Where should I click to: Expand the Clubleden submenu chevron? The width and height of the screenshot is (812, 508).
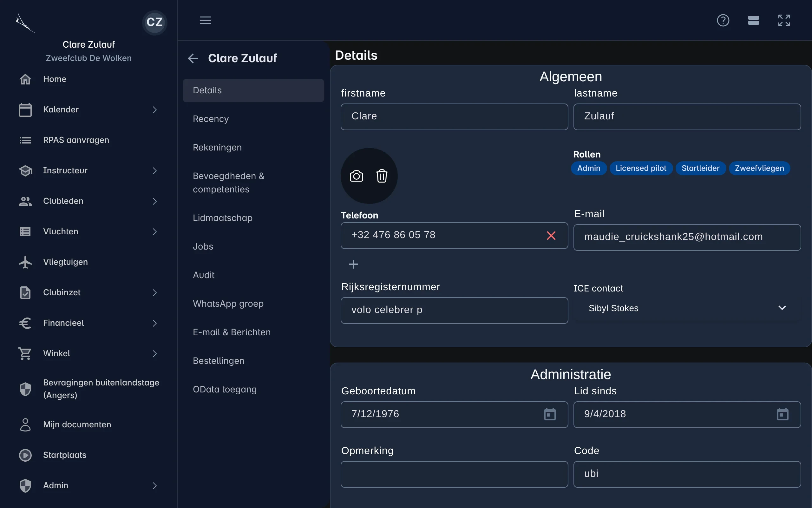click(155, 201)
